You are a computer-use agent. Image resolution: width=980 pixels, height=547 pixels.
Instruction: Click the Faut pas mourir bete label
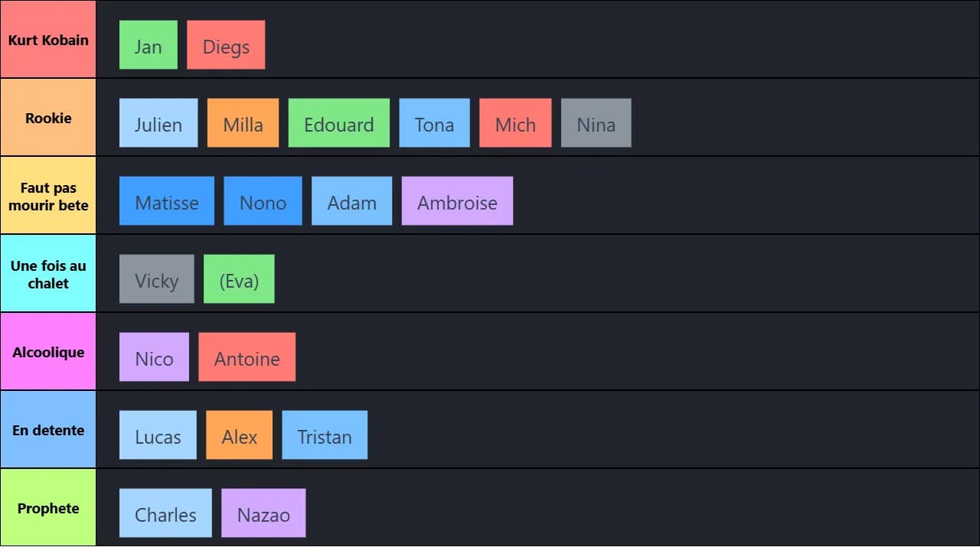coord(48,197)
